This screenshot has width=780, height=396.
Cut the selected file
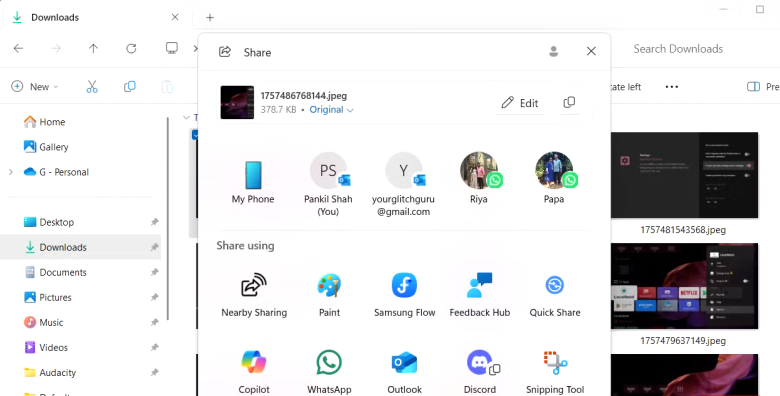[92, 87]
